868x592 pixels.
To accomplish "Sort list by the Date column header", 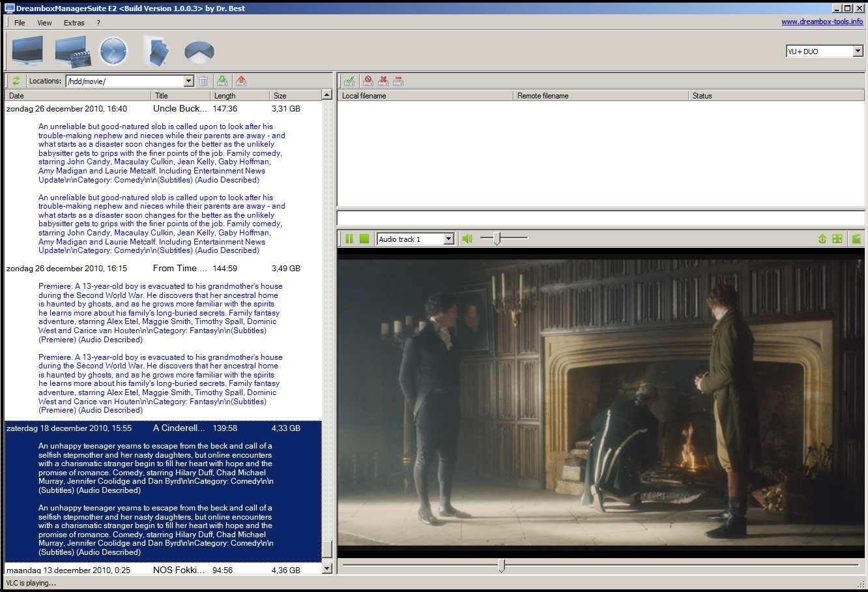I will click(x=78, y=95).
